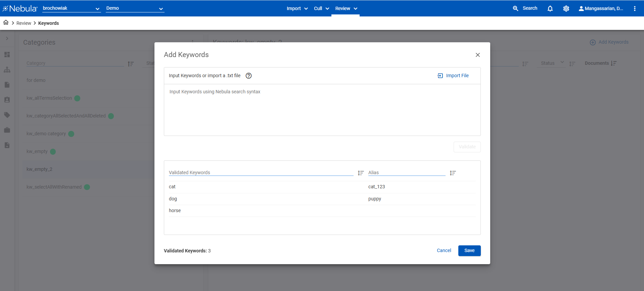This screenshot has height=291, width=644.
Task: Open the Cull menu
Action: pos(321,8)
